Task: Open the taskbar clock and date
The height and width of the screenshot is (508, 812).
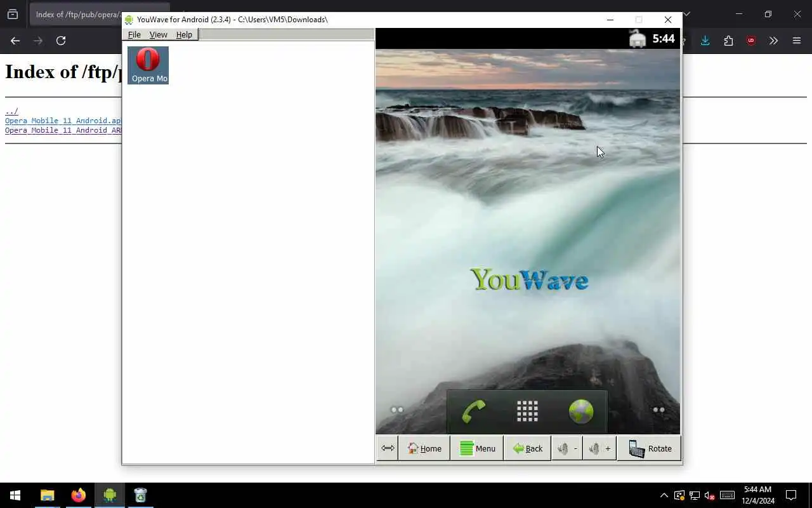Action: point(758,495)
